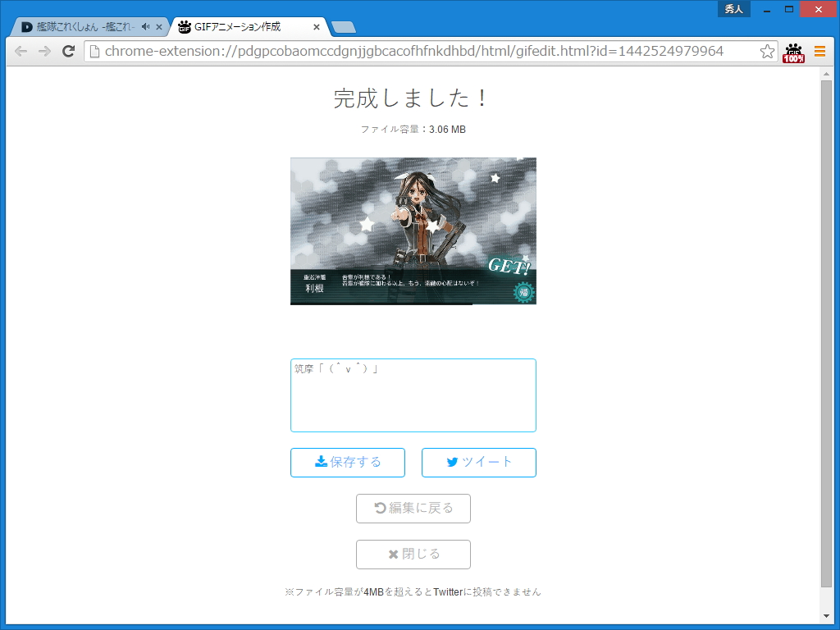This screenshot has height=630, width=840.
Task: Click the 秀人 profile button
Action: (733, 8)
